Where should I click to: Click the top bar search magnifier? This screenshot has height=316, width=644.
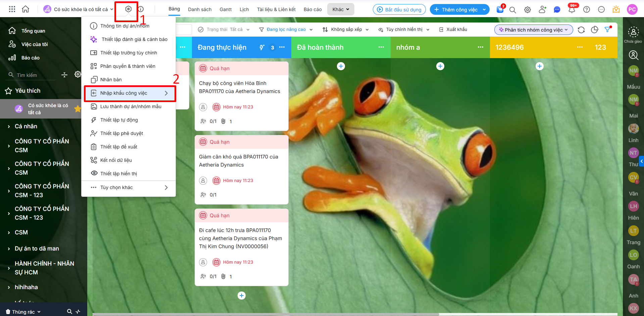tap(513, 10)
